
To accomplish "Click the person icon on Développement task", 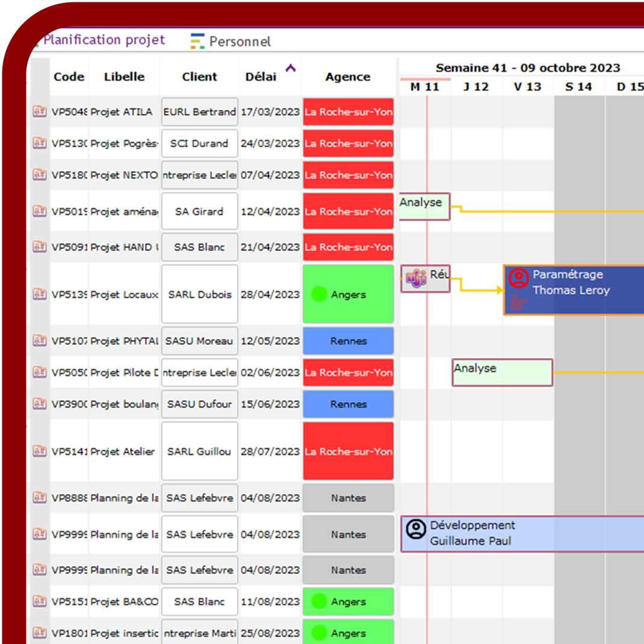I will (415, 529).
